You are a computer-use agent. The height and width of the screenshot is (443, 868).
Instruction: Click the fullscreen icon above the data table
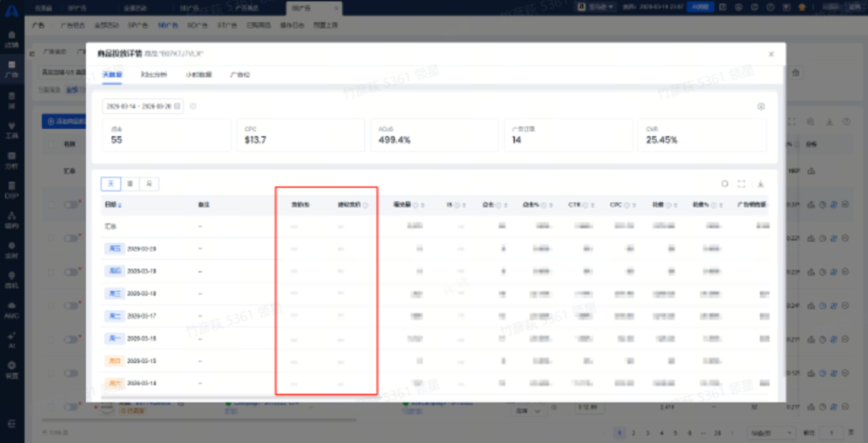742,184
